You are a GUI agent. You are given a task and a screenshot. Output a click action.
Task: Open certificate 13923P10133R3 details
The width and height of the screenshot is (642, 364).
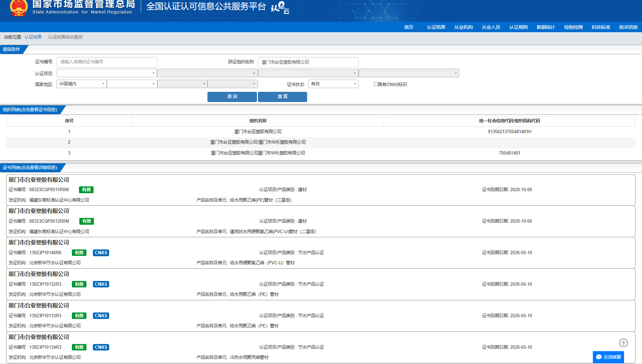321,316
